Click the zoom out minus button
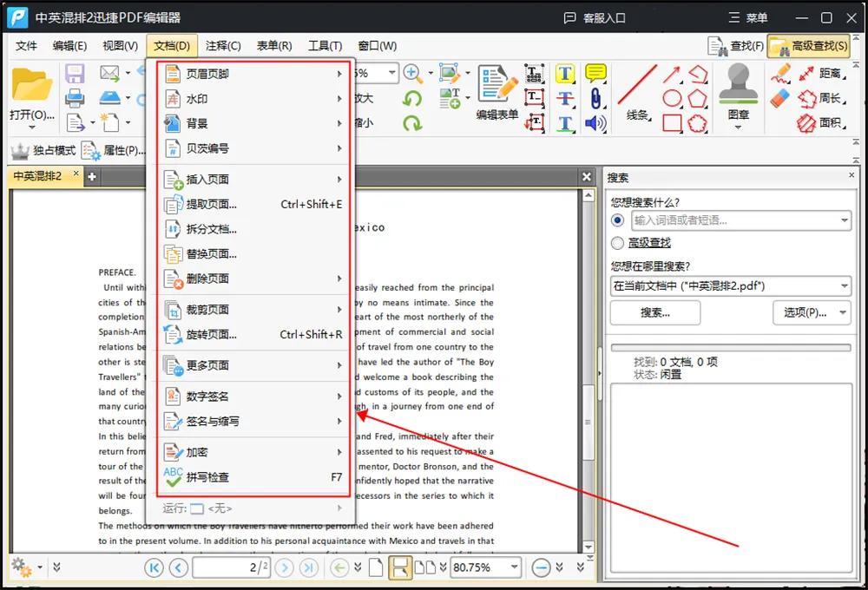Screen dimensions: 868x590 click(x=541, y=567)
